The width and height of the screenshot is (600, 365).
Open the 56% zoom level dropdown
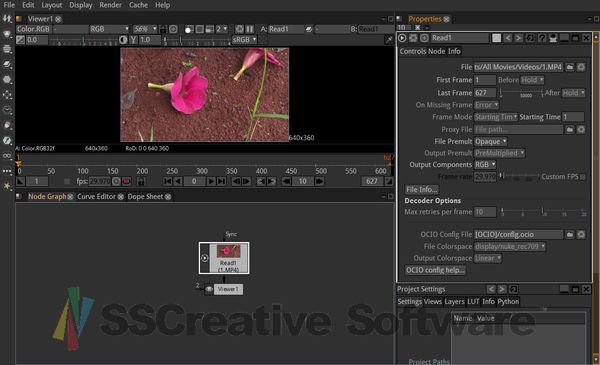145,29
